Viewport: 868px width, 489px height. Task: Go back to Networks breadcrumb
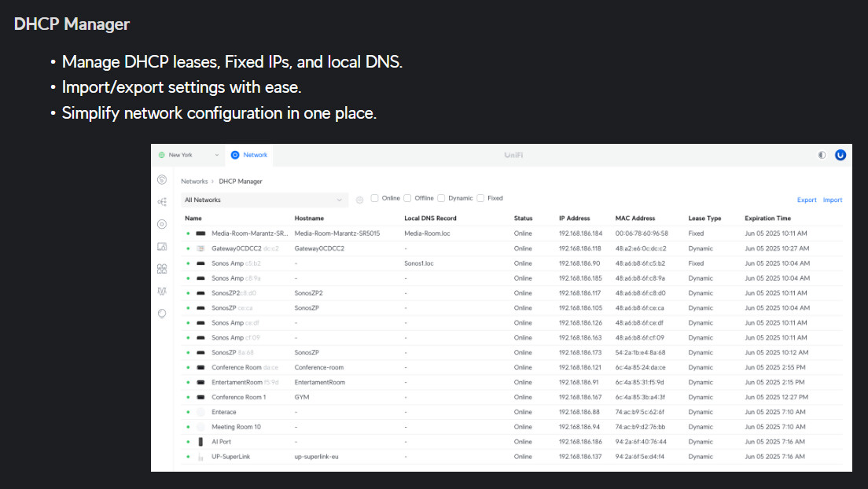coord(194,182)
